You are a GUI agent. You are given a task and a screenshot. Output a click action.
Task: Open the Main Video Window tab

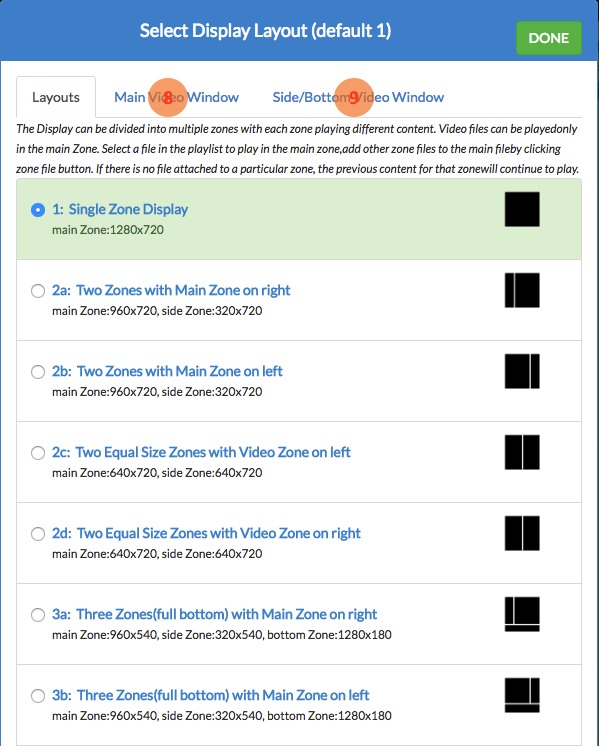tap(177, 97)
